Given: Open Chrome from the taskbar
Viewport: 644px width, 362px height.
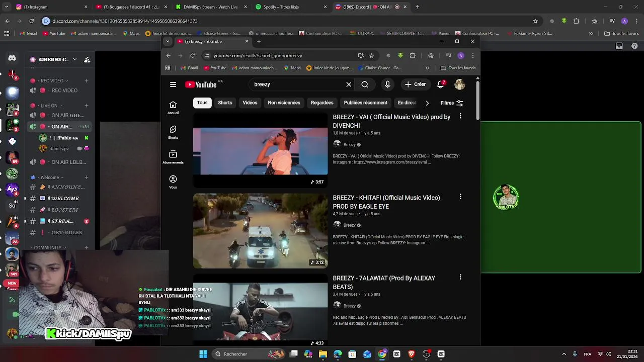Looking at the screenshot, I should pyautogui.click(x=382, y=354).
